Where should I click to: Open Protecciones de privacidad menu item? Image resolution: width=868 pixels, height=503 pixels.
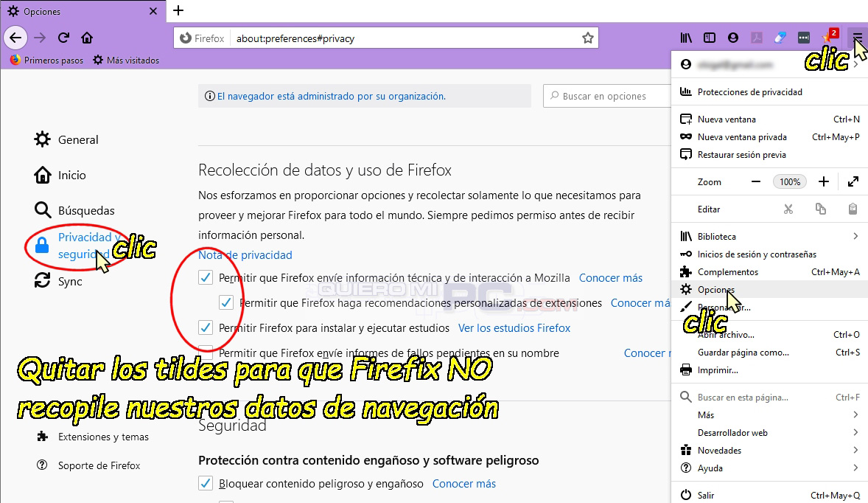769,92
